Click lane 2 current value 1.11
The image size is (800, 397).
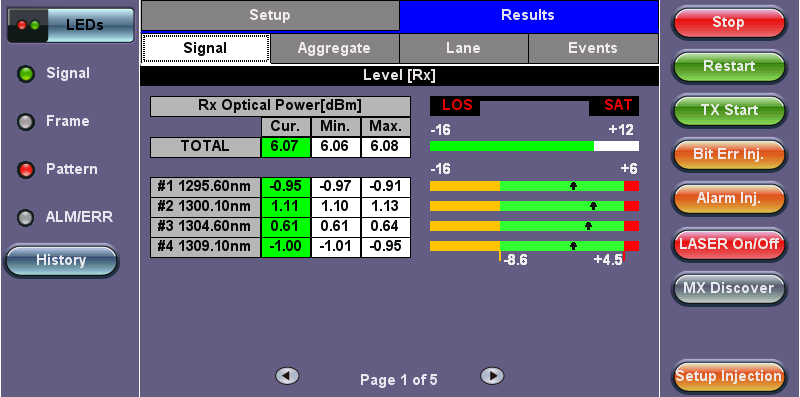pyautogui.click(x=286, y=207)
